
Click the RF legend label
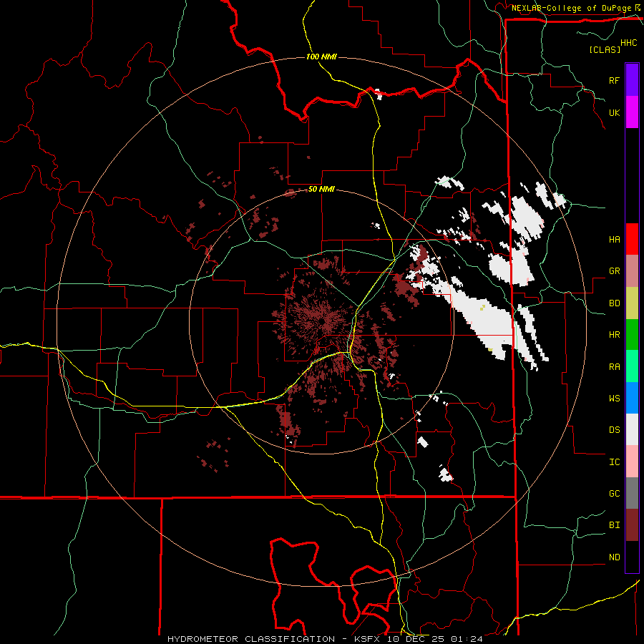pos(614,80)
